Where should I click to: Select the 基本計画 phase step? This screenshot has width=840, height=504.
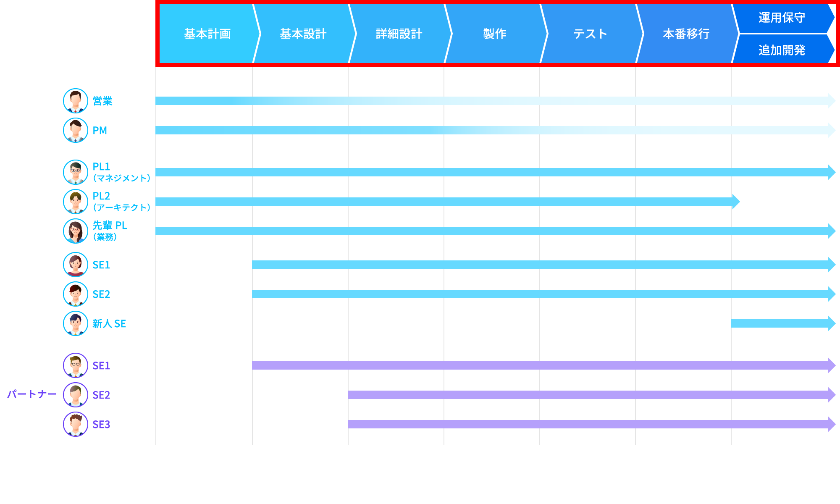click(207, 34)
